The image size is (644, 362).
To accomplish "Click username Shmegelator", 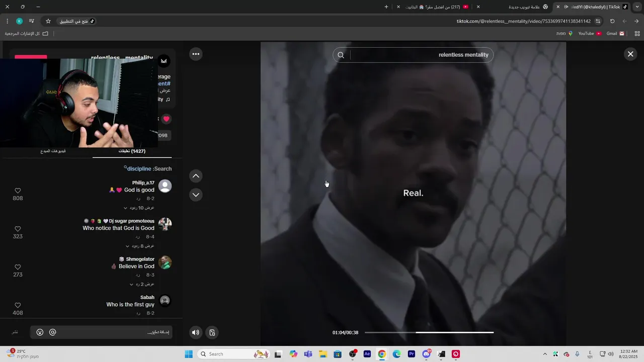I will coord(140,259).
